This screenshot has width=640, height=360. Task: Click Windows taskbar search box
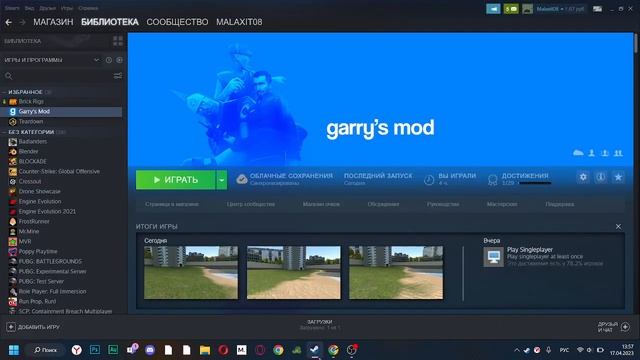coord(45,350)
